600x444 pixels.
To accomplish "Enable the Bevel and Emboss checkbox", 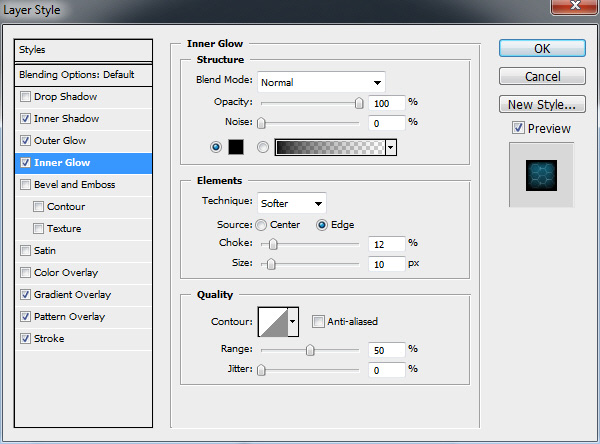I will point(25,184).
